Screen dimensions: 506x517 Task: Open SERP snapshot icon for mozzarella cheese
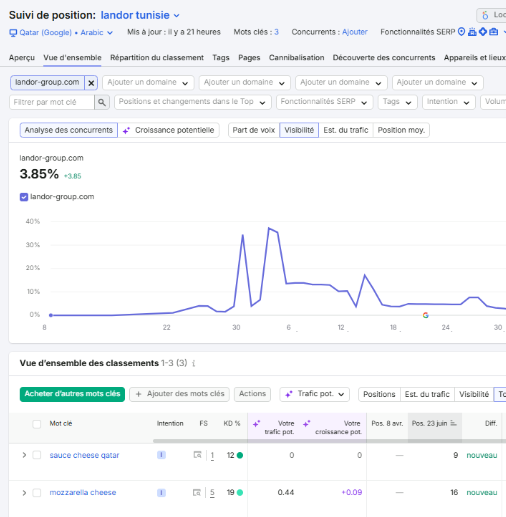[x=197, y=492]
